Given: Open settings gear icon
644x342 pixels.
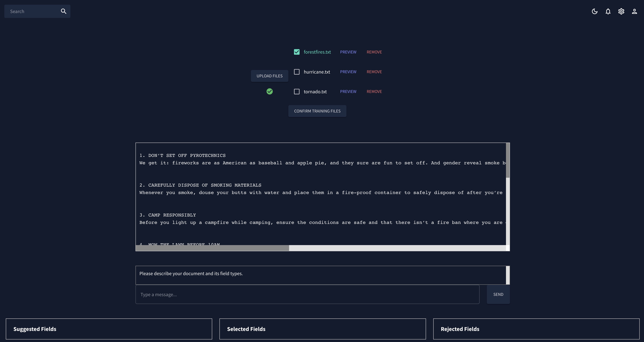Looking at the screenshot, I should click(621, 11).
